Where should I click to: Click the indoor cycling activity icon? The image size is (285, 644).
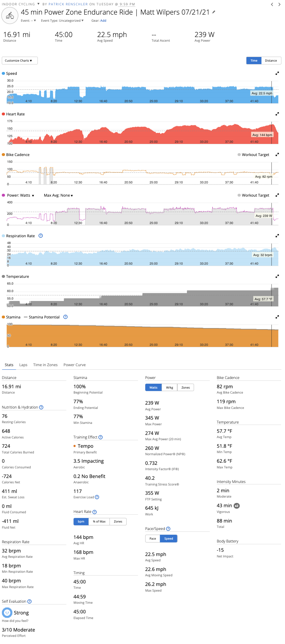(x=10, y=15)
